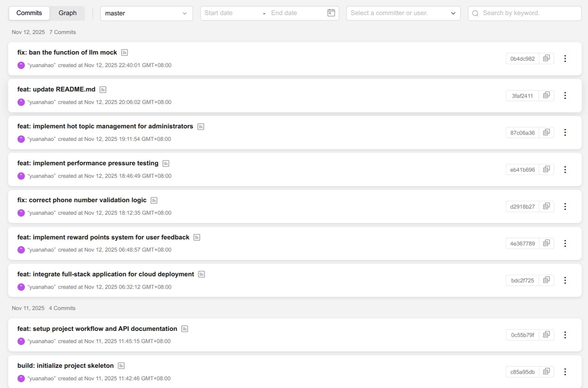
Task: Click the Start date field
Action: pyautogui.click(x=231, y=13)
